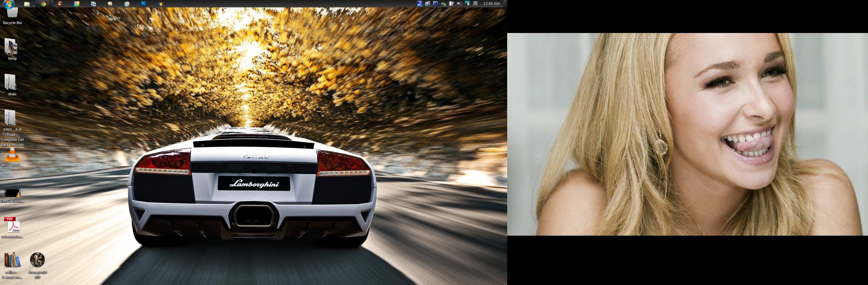This screenshot has height=285, width=868.
Task: Open the Windows Start menu orb
Action: click(8, 3)
